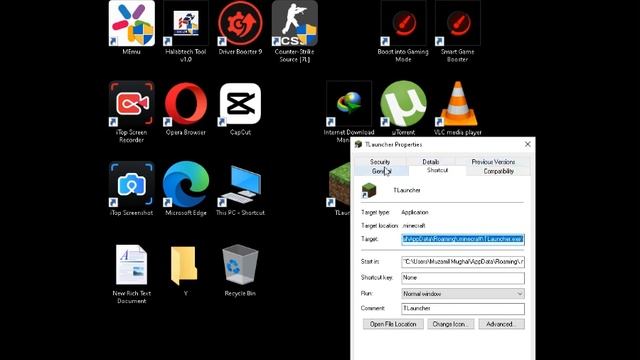Open the MEmu desktop icon
This screenshot has width=640, height=360.
[x=131, y=23]
